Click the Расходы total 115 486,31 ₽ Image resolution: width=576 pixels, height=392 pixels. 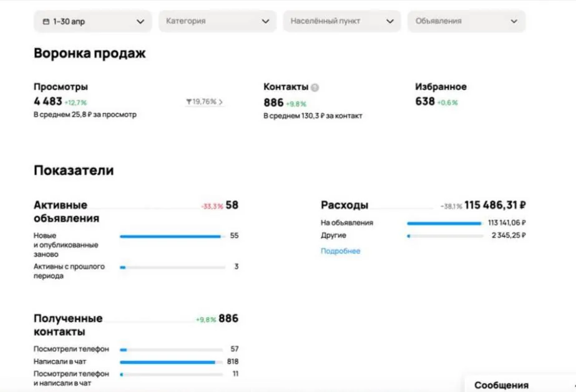495,205
